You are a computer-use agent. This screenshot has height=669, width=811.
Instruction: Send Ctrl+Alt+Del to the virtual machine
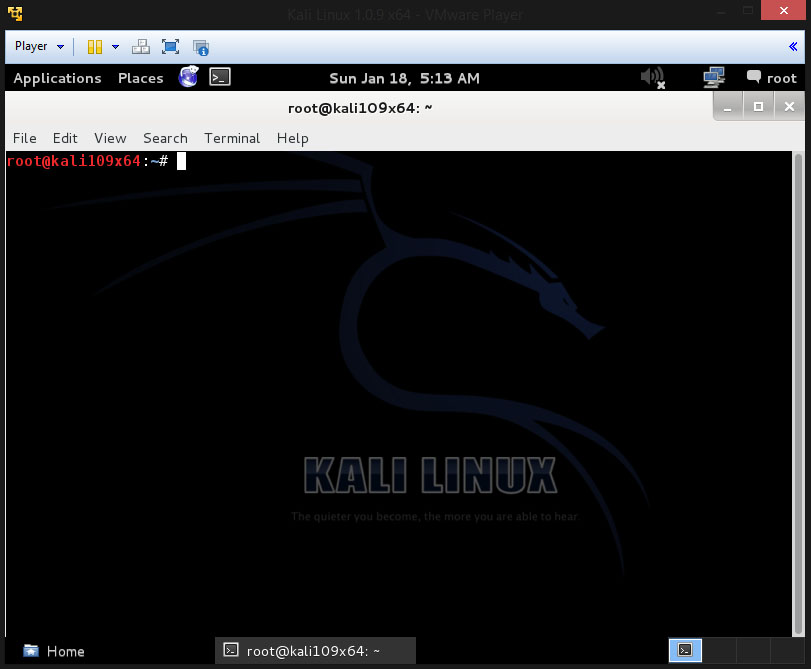point(141,47)
